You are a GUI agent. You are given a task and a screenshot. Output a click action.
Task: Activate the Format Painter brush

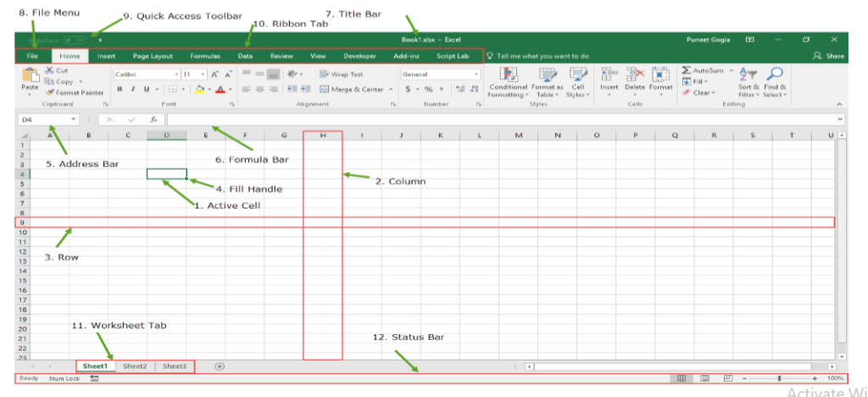pos(49,92)
